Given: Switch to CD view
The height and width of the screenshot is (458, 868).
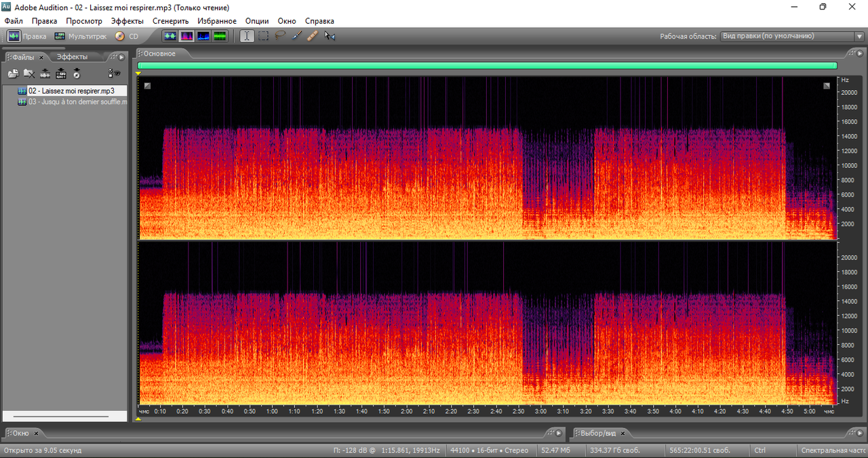Looking at the screenshot, I should click(127, 37).
